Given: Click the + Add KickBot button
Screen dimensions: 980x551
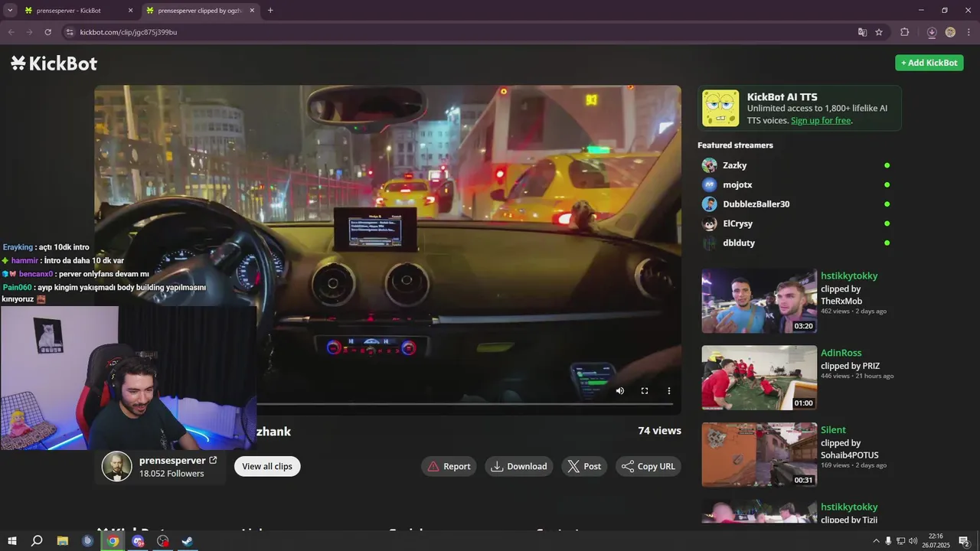Looking at the screenshot, I should tap(929, 63).
